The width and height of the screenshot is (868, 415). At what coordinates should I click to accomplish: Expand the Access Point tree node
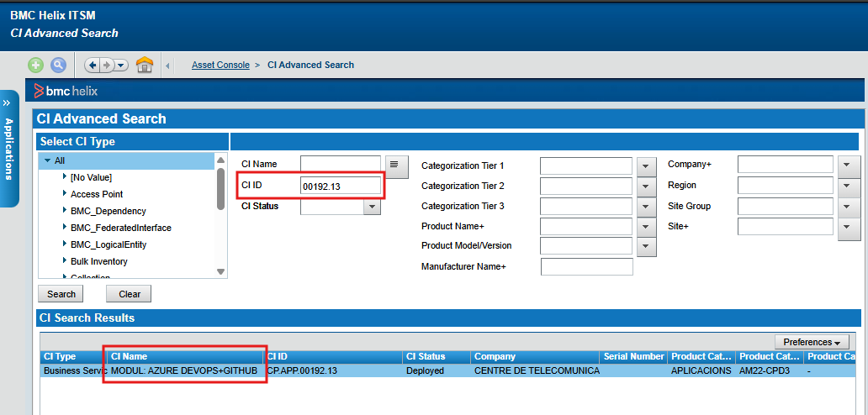(x=66, y=194)
